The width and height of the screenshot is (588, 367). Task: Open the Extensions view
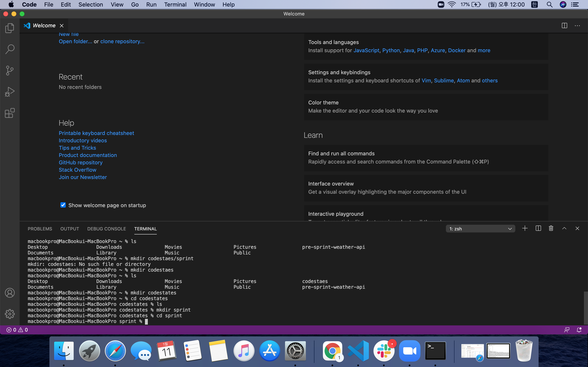coord(10,113)
